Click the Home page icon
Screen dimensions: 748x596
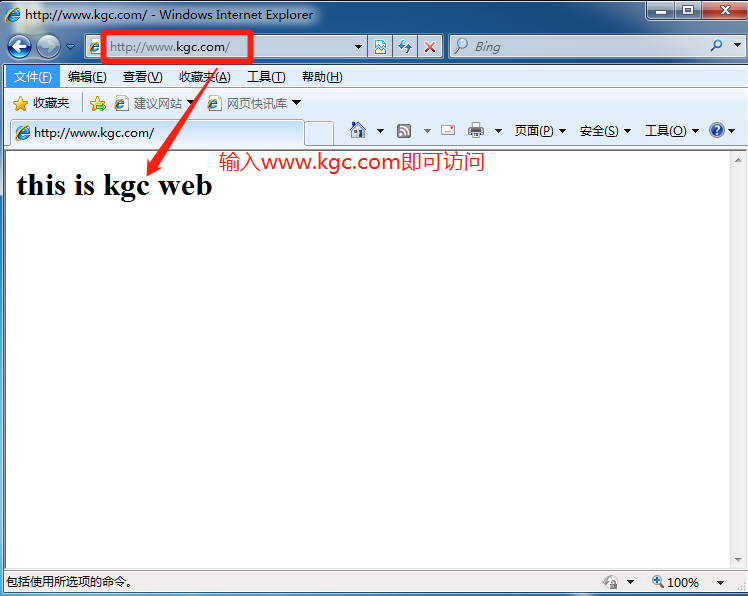pos(358,130)
